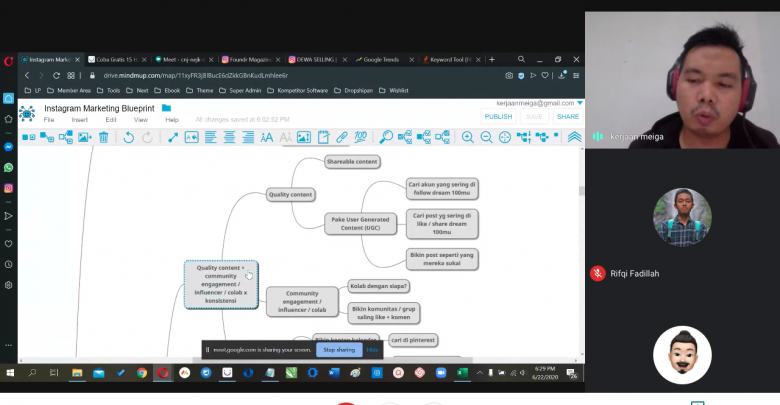Open the Insert menu

pyautogui.click(x=80, y=120)
